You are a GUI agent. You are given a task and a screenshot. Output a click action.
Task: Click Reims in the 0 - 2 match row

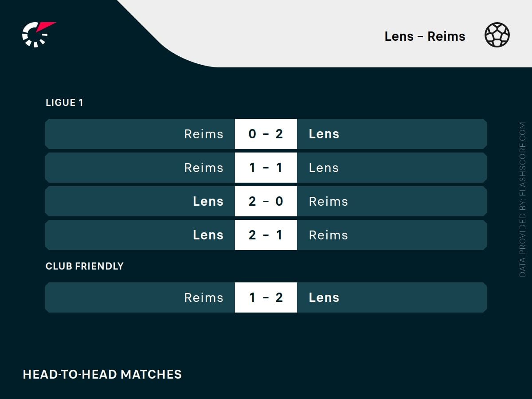click(203, 134)
